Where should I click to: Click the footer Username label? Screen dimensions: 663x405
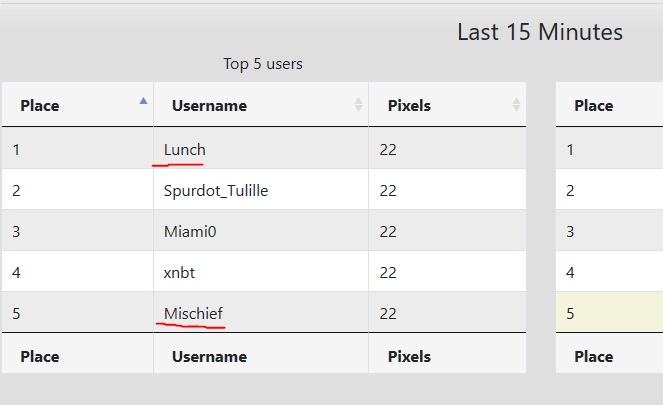pos(209,356)
